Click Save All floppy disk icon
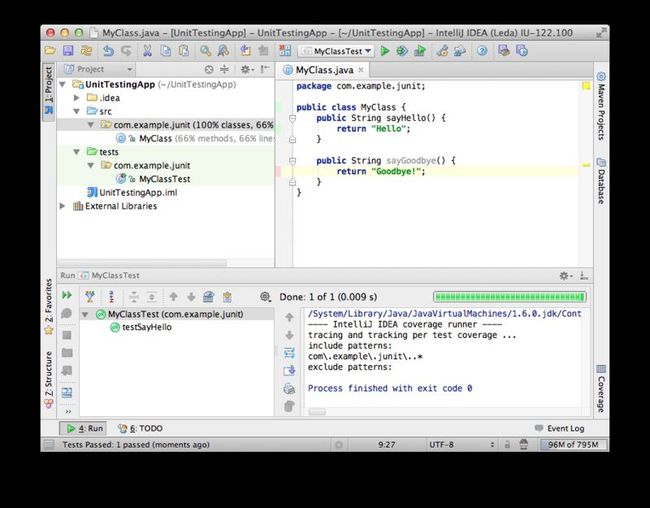The width and height of the screenshot is (650, 508). [68, 51]
